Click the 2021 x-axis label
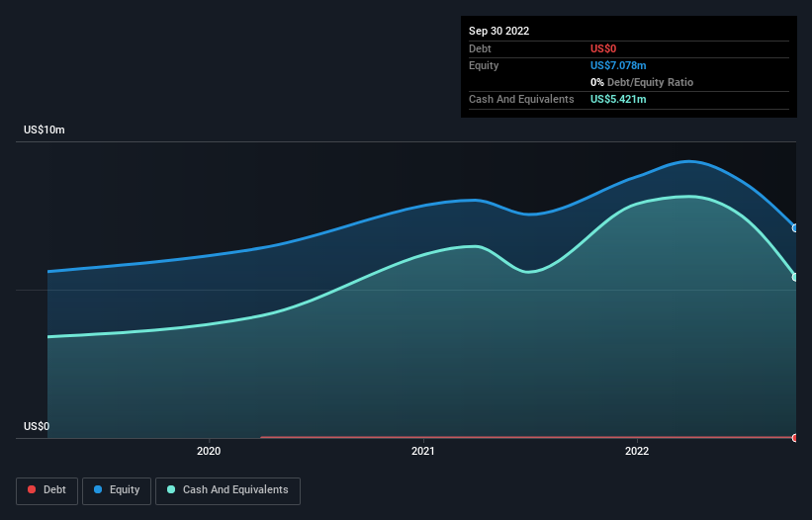 (x=423, y=451)
